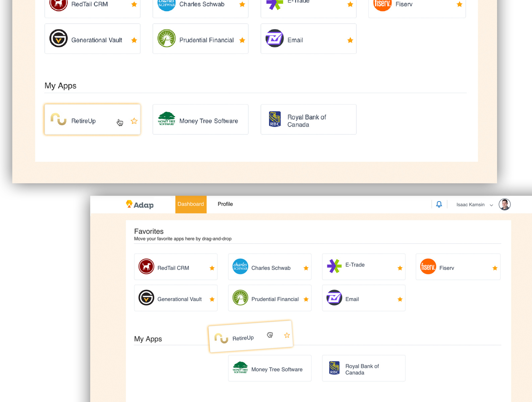Click the RetireUp logo in top window

pyautogui.click(x=59, y=119)
